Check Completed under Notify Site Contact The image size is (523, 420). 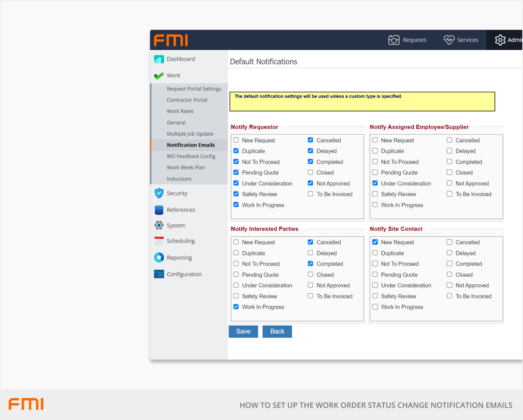click(449, 264)
